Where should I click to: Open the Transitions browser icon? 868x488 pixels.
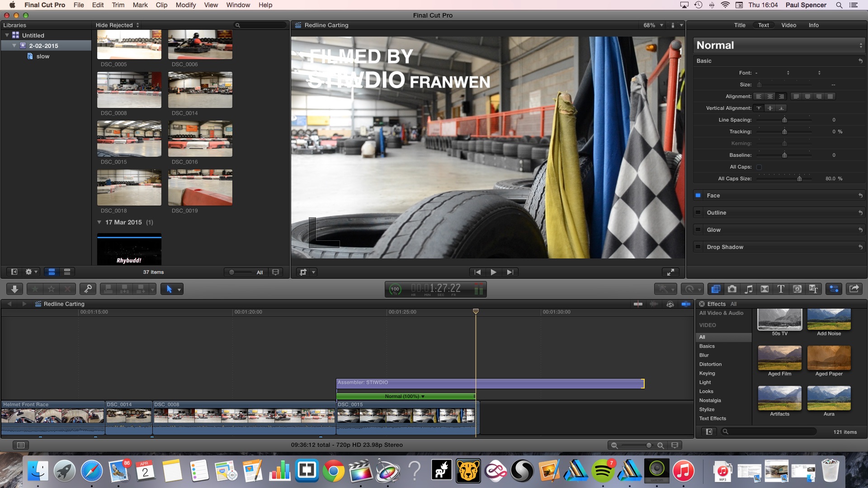(x=764, y=289)
